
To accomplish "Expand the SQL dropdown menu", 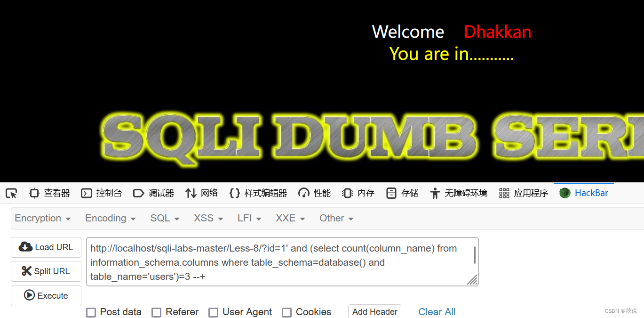I will click(x=165, y=218).
